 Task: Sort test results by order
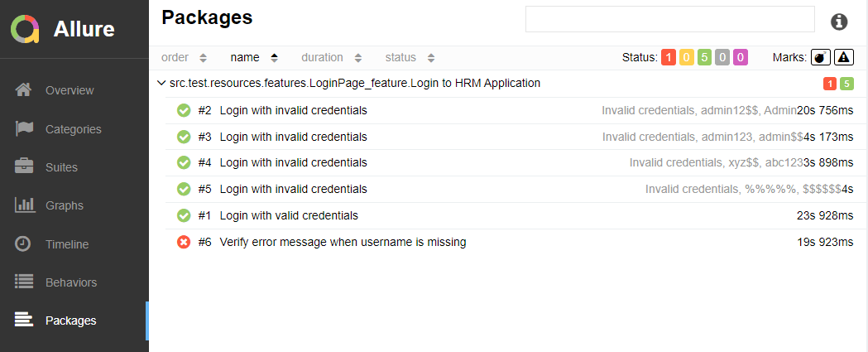(184, 58)
